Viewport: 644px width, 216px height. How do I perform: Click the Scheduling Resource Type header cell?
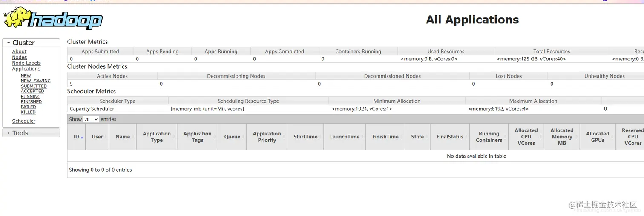click(248, 101)
